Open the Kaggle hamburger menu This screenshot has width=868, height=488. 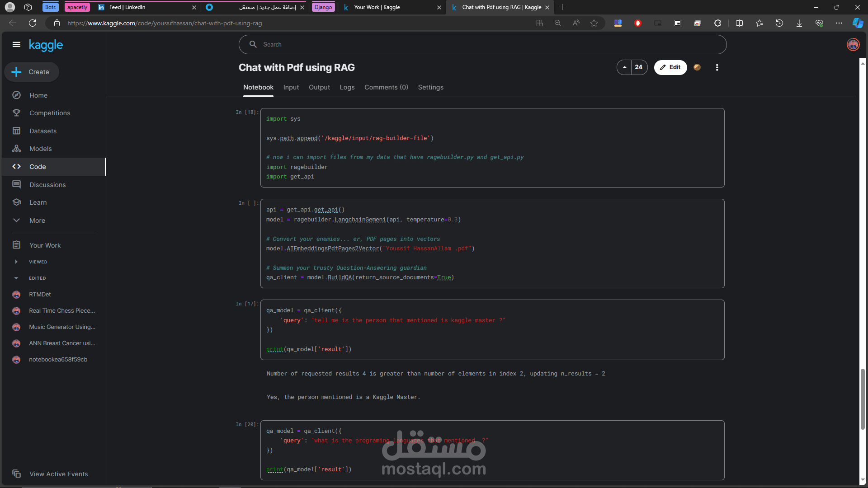point(16,44)
